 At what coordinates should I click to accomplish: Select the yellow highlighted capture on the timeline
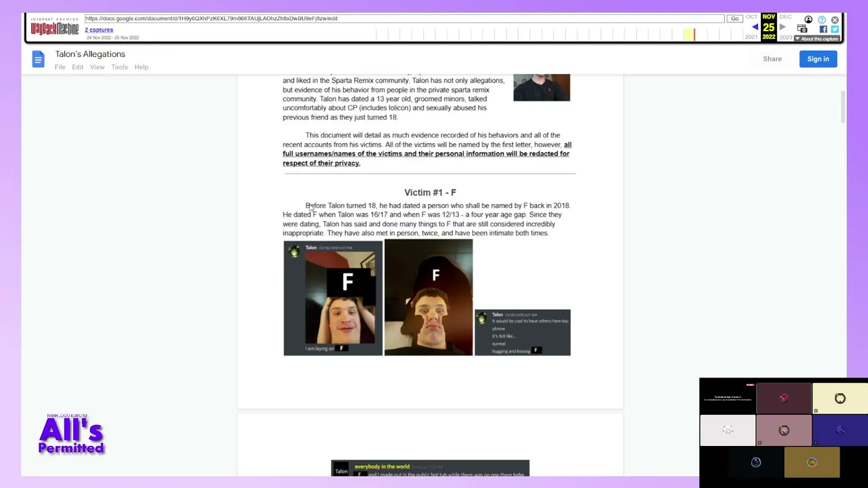coord(689,34)
